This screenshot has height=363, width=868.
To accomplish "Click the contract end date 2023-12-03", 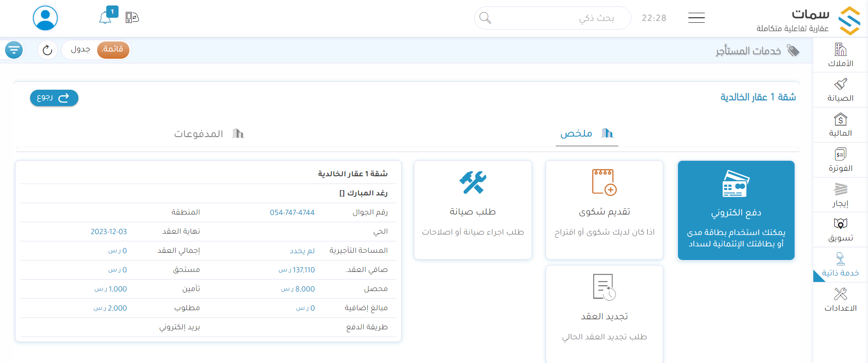I will [108, 232].
